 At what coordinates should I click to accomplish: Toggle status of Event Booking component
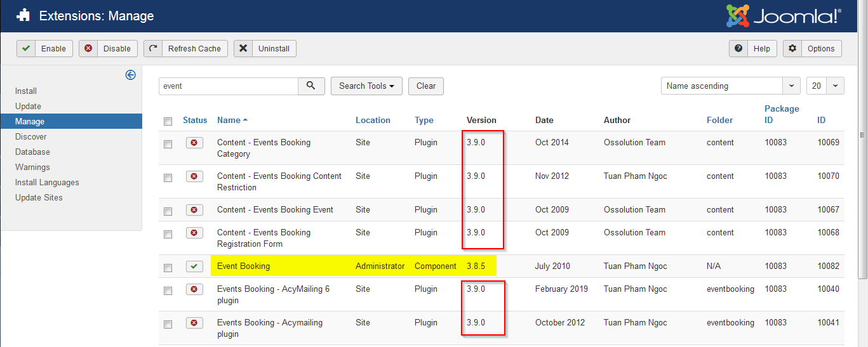(x=194, y=266)
